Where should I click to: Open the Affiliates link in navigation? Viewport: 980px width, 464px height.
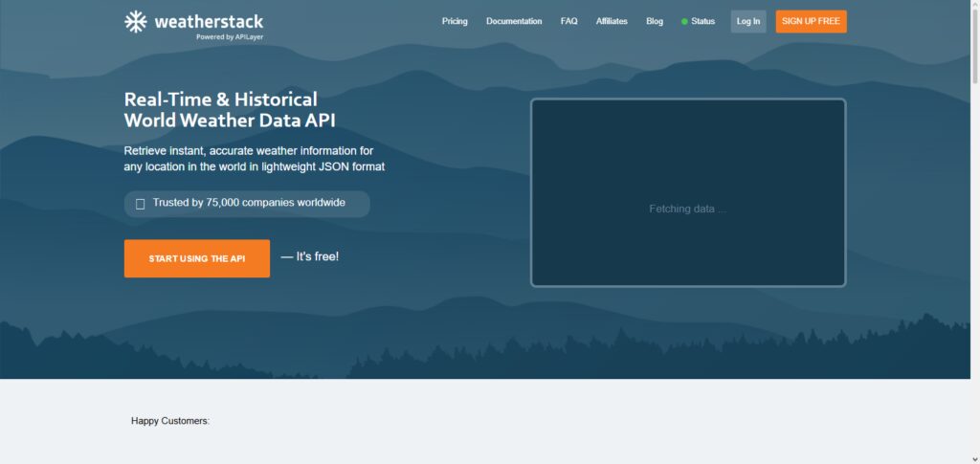(612, 21)
